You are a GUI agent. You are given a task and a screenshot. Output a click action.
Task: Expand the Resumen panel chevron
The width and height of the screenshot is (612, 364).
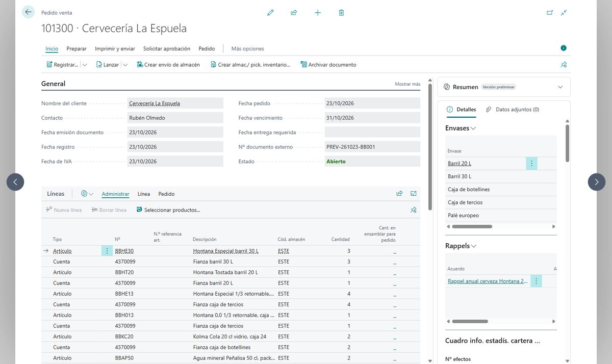click(x=560, y=87)
